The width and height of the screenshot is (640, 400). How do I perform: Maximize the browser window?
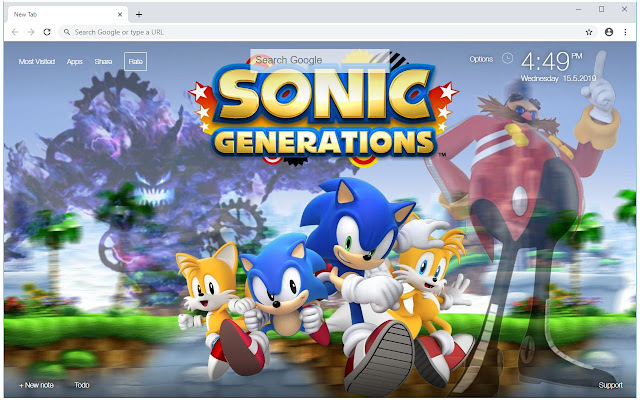[x=601, y=9]
